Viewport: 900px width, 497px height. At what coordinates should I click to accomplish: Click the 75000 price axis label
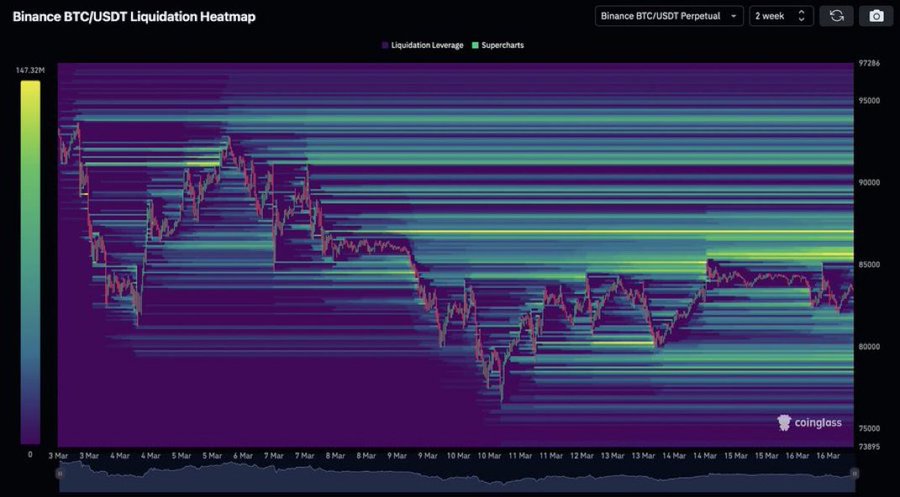868,429
